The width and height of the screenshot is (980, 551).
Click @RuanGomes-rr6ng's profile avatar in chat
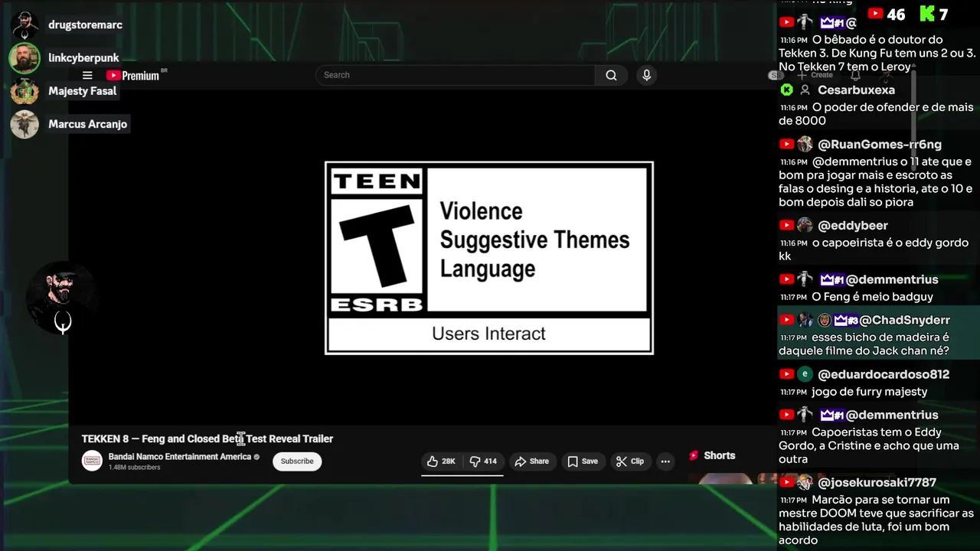(x=804, y=144)
